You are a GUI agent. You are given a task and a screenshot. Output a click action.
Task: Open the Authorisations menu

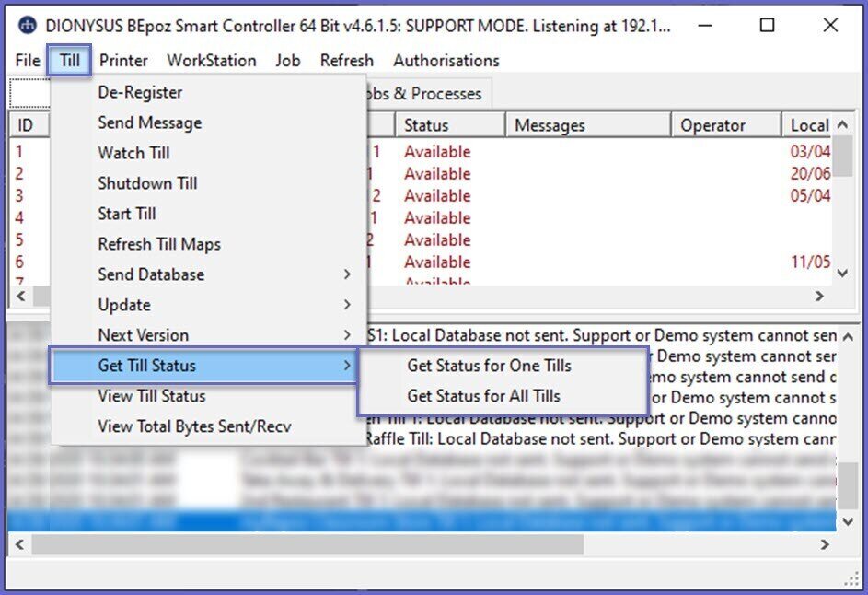click(446, 61)
